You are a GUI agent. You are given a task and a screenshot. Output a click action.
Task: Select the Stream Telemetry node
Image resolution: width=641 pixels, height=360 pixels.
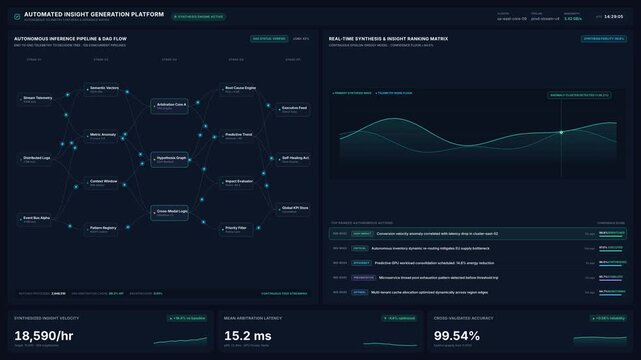(x=36, y=99)
